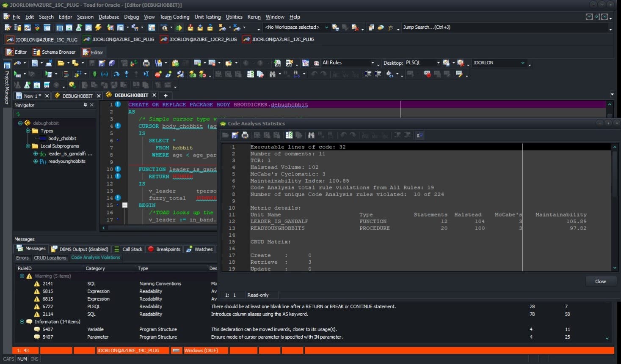The image size is (621, 364).
Task: Open the Utilities menu
Action: point(234,17)
